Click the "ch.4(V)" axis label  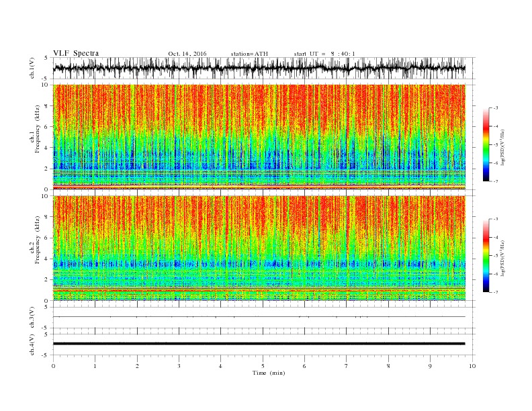32,345
